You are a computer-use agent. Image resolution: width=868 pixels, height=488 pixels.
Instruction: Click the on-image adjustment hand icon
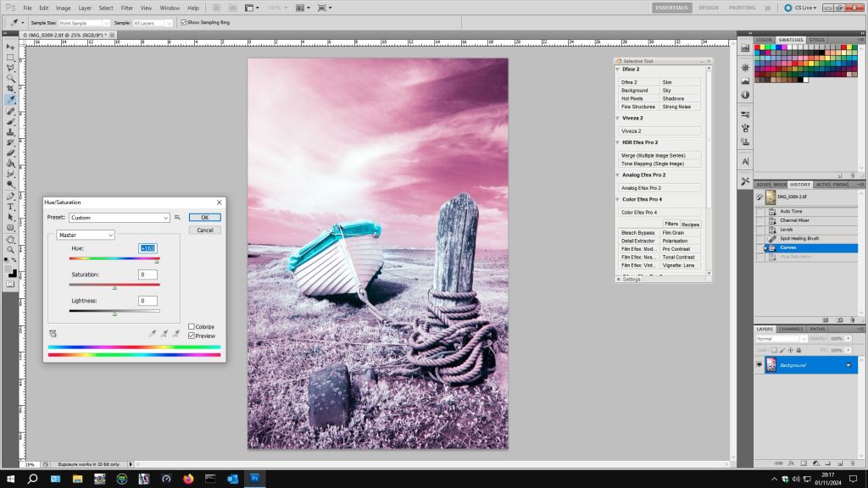[53, 334]
